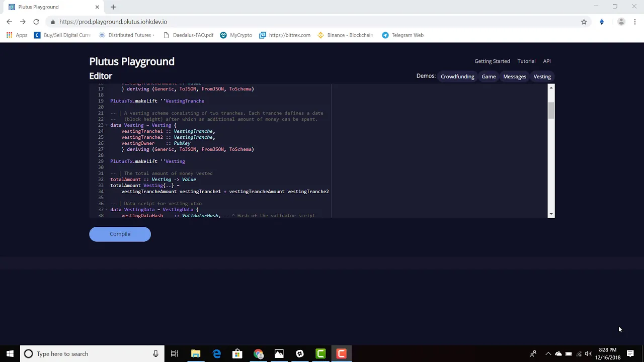
Task: Click the Compile button
Action: point(120,234)
